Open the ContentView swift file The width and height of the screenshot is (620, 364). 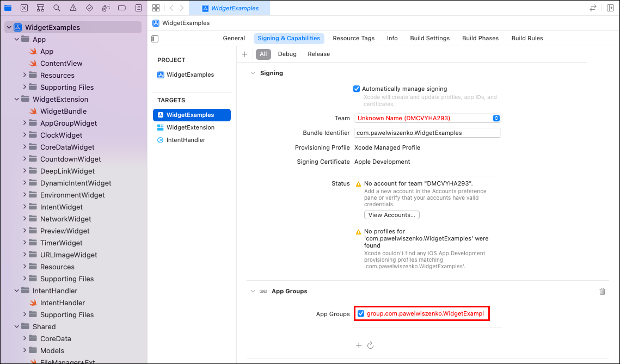pos(61,63)
